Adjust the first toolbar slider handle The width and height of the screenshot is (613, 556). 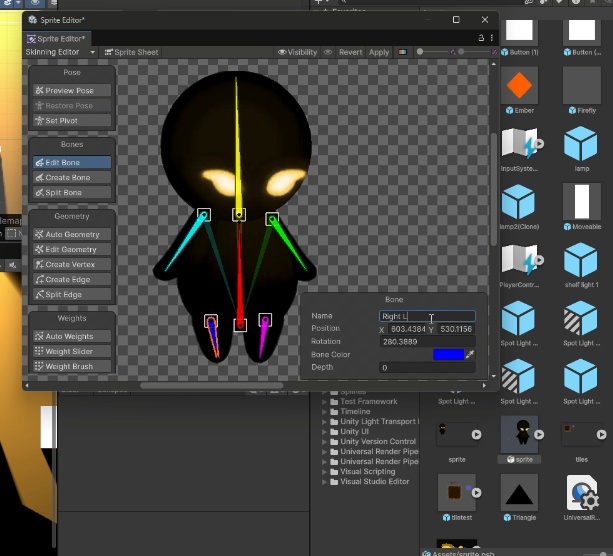420,52
